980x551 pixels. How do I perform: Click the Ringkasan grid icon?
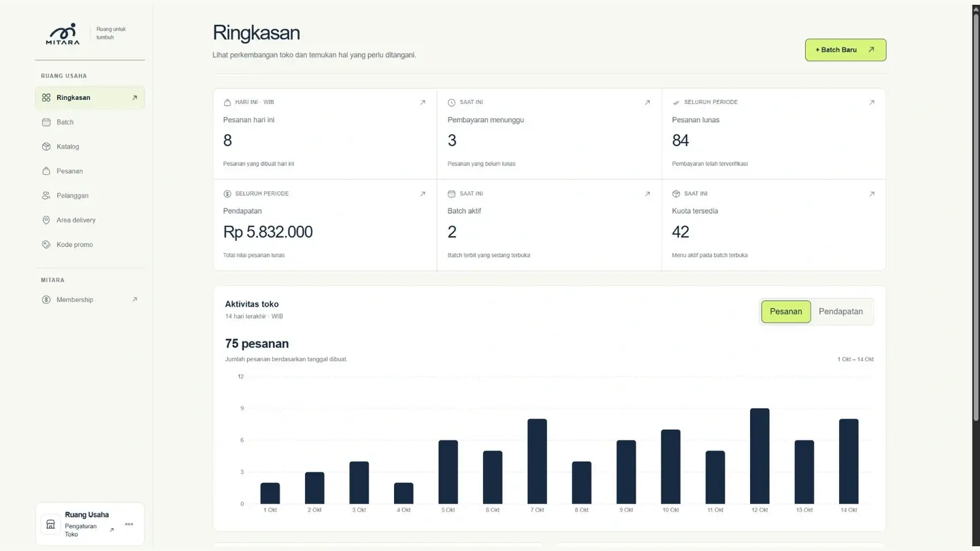(x=46, y=98)
